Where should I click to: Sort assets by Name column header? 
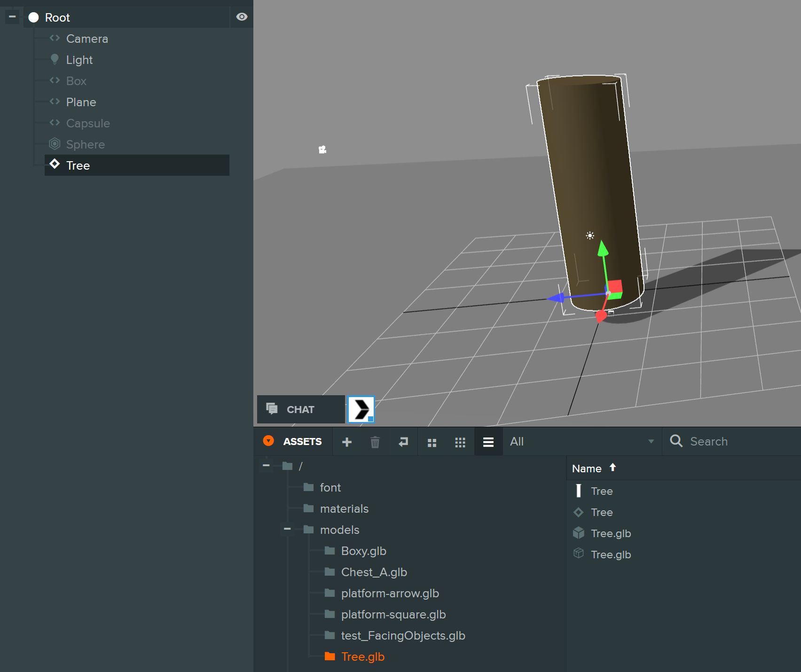tap(587, 469)
